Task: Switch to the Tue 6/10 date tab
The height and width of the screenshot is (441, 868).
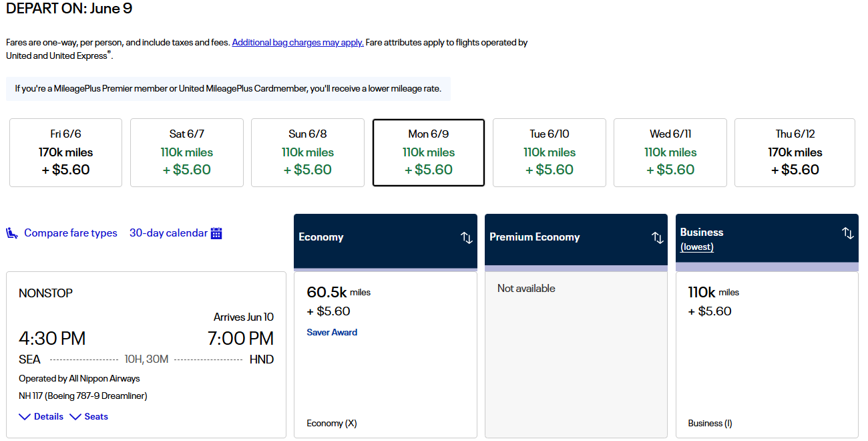Action: [x=549, y=152]
